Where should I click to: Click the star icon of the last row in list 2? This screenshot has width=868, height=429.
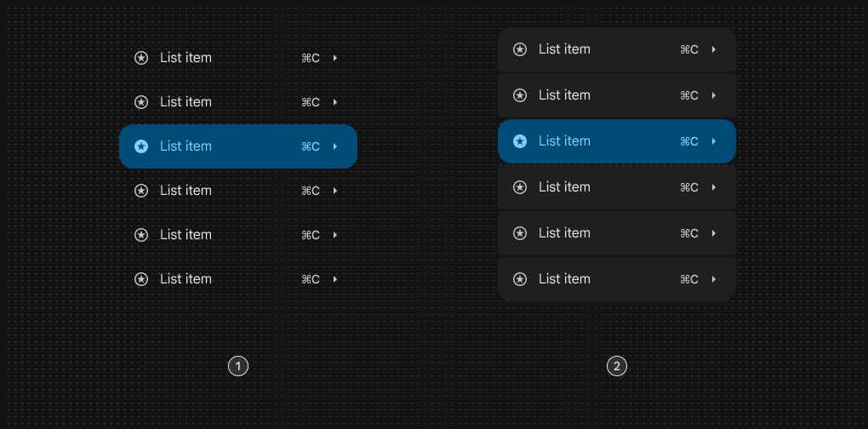coord(520,279)
